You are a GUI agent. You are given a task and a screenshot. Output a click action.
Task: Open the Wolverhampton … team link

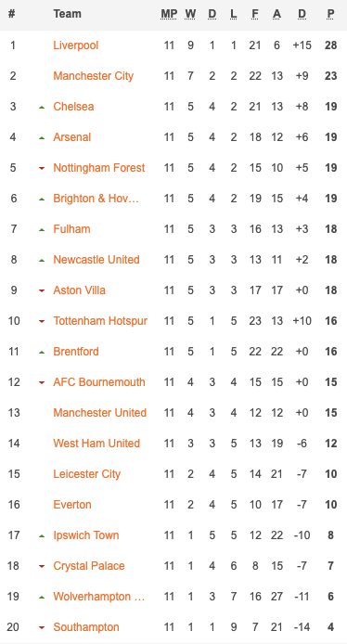(x=99, y=597)
